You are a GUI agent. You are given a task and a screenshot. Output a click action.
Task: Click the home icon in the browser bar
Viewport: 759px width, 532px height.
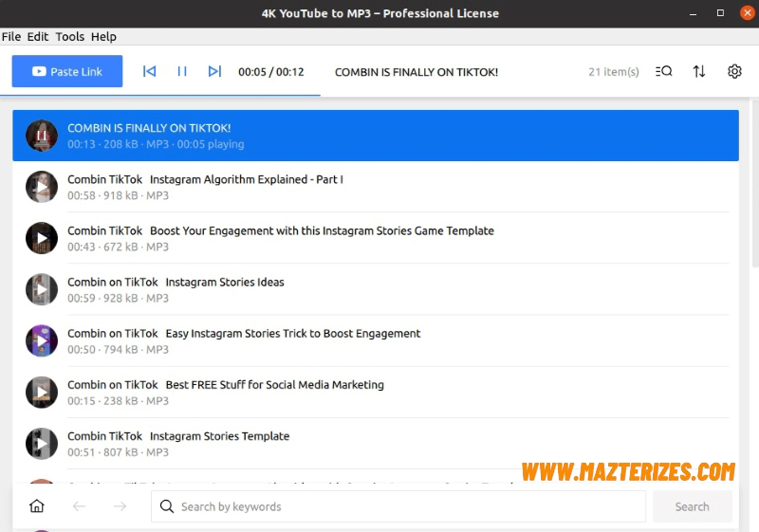point(37,506)
